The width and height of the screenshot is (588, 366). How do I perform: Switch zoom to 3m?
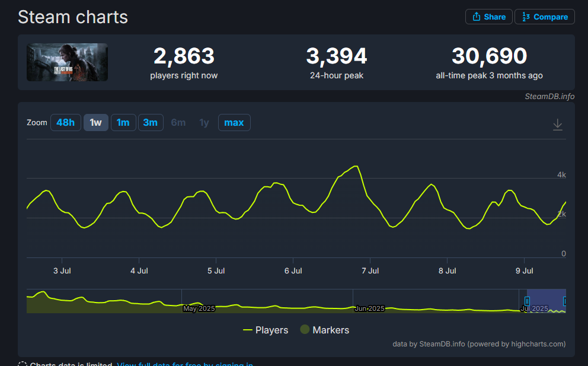point(151,123)
